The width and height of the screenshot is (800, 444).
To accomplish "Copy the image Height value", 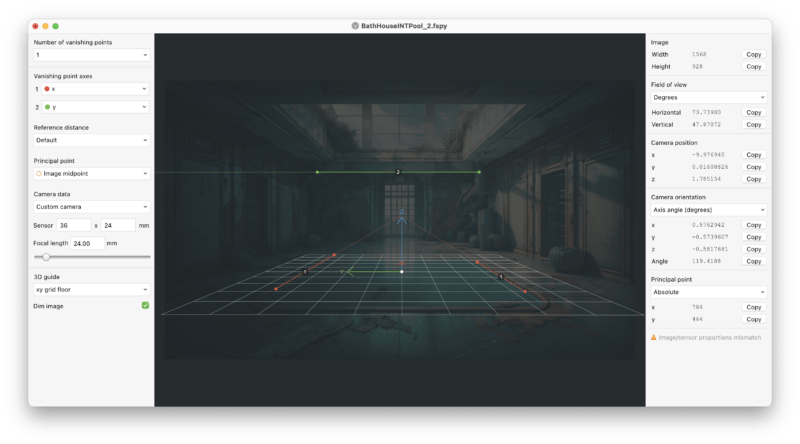I will [754, 67].
